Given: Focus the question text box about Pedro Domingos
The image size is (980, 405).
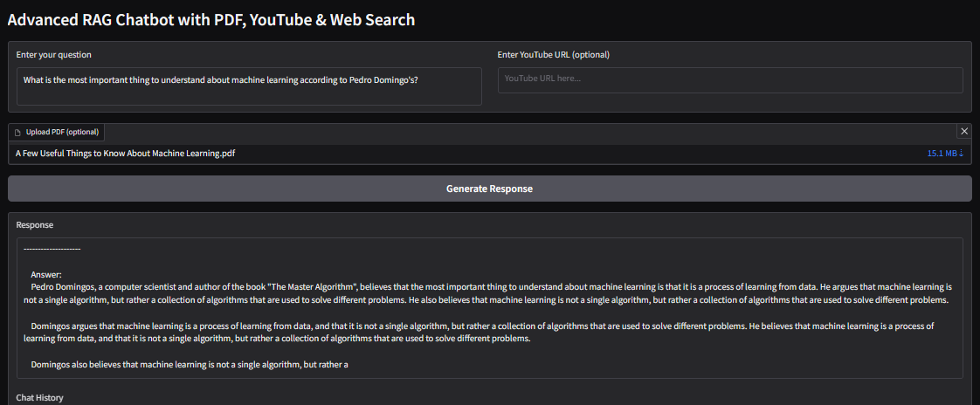Looking at the screenshot, I should coord(248,86).
